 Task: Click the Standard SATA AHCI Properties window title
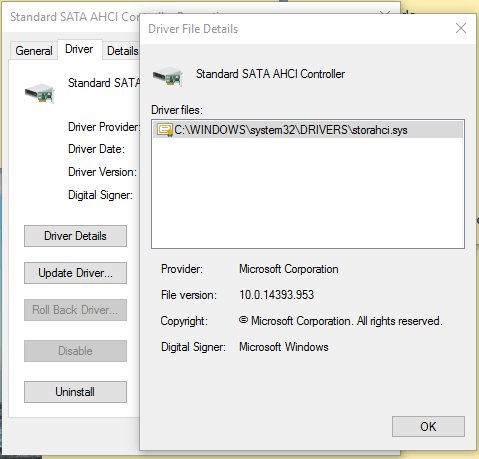click(75, 17)
